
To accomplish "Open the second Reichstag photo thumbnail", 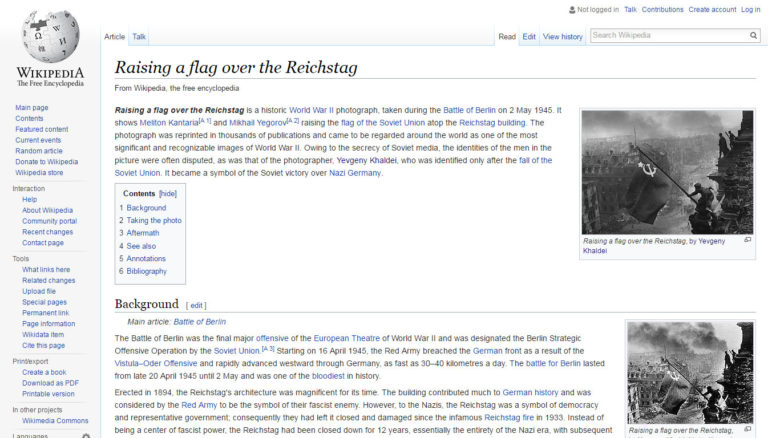I will 689,371.
